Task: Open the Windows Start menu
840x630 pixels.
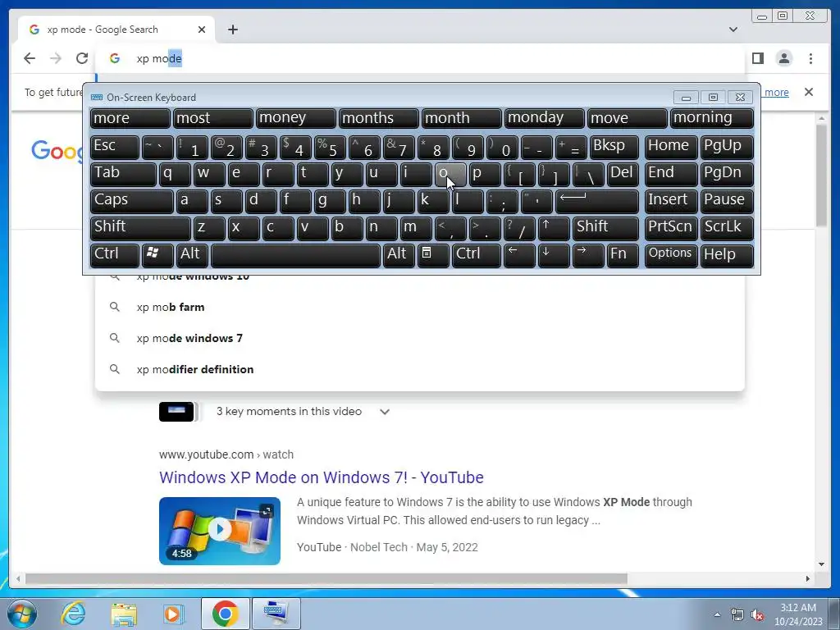Action: click(21, 614)
